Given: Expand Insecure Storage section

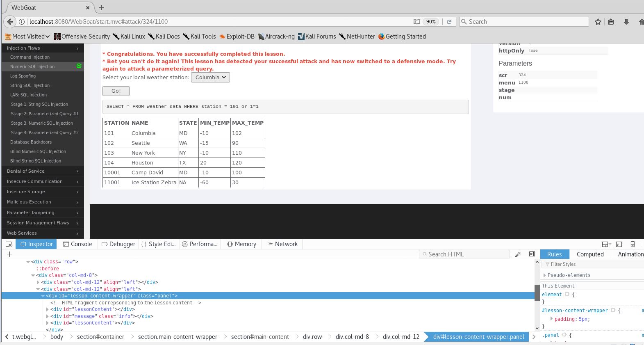Looking at the screenshot, I should tap(42, 192).
